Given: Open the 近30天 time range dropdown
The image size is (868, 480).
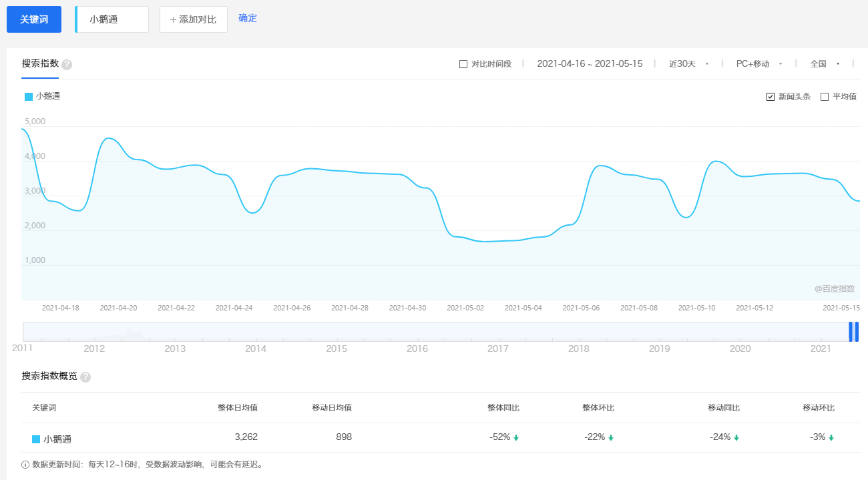Looking at the screenshot, I should pos(688,64).
